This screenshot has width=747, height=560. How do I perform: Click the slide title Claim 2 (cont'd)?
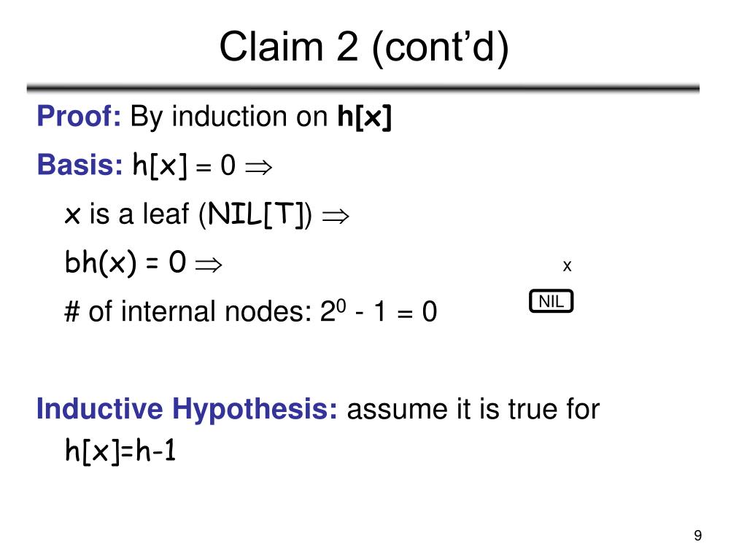pos(364,47)
